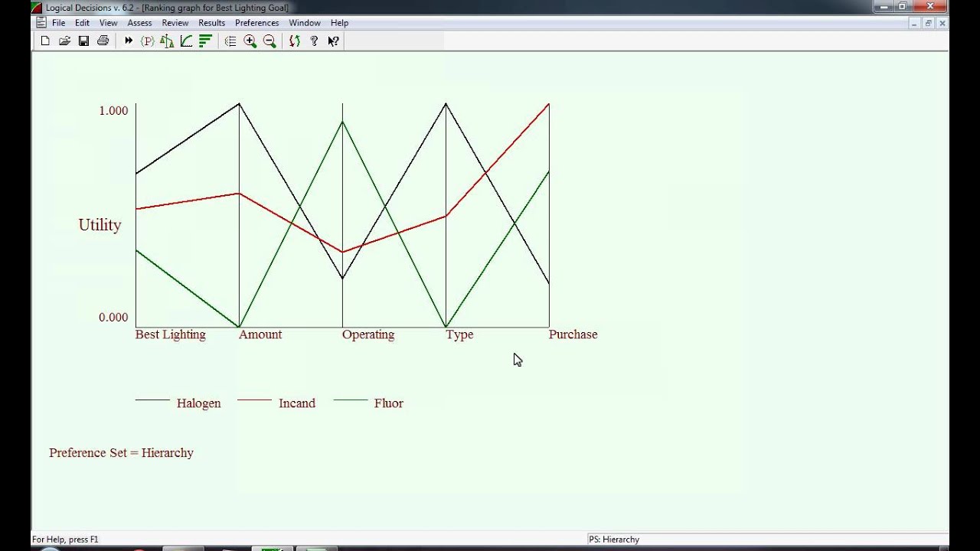The height and width of the screenshot is (551, 980).
Task: Click the 1.000 utility scale value
Action: (113, 111)
